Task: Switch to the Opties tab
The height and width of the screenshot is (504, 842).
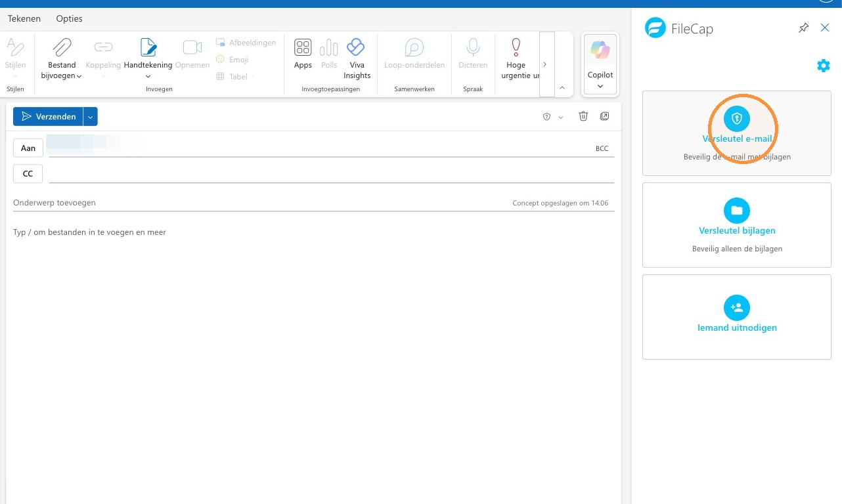Action: coord(70,18)
